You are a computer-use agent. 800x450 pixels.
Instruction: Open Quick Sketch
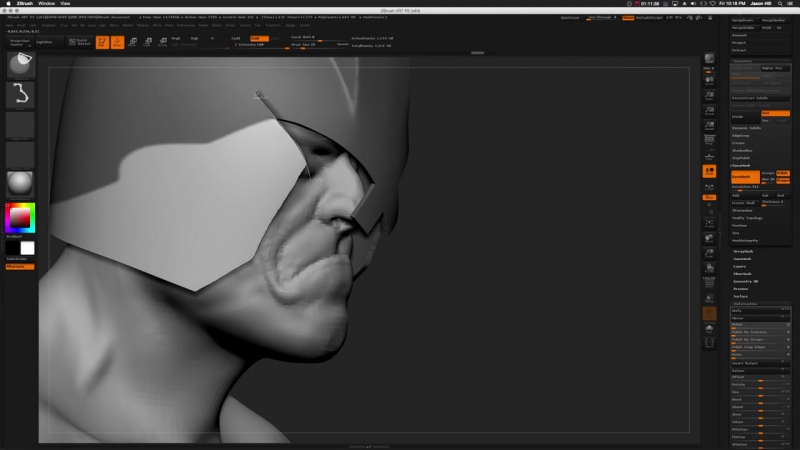[x=80, y=42]
